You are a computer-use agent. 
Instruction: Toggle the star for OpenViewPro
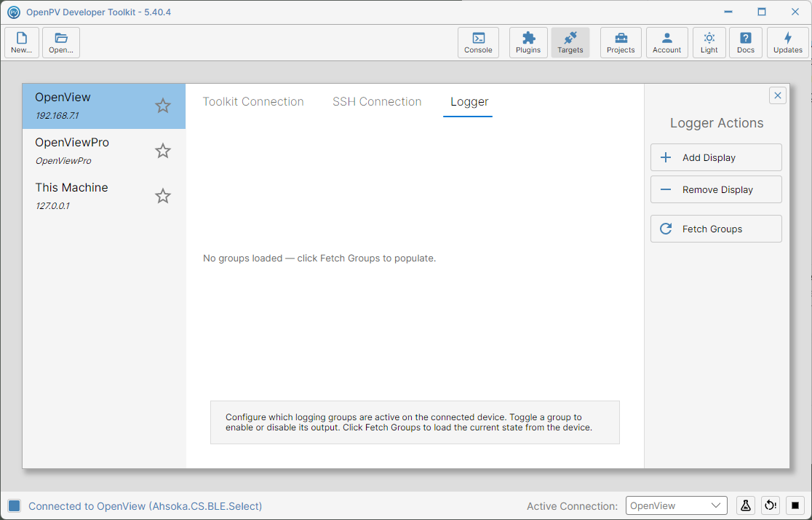coord(163,151)
